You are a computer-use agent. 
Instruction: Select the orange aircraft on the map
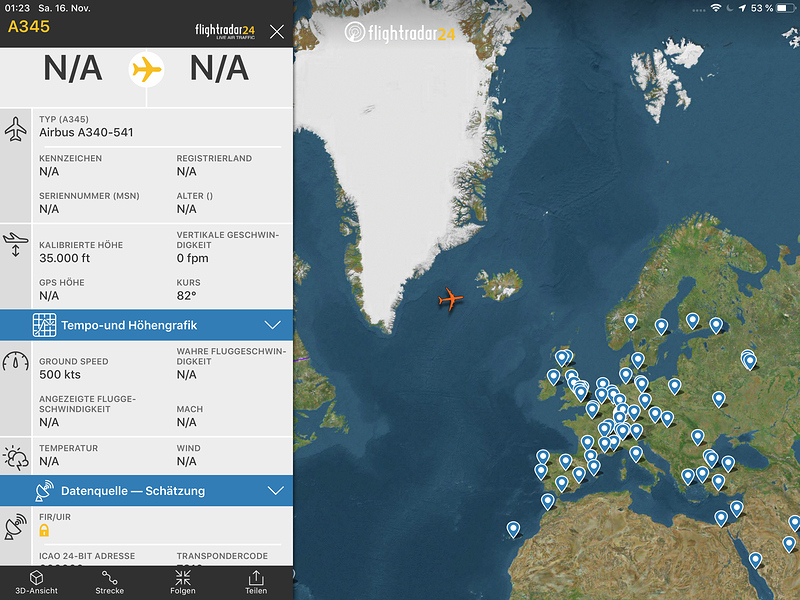click(450, 299)
